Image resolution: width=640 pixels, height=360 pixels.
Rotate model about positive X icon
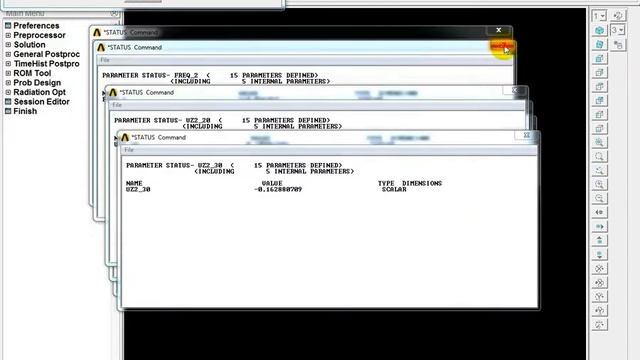coord(599,282)
